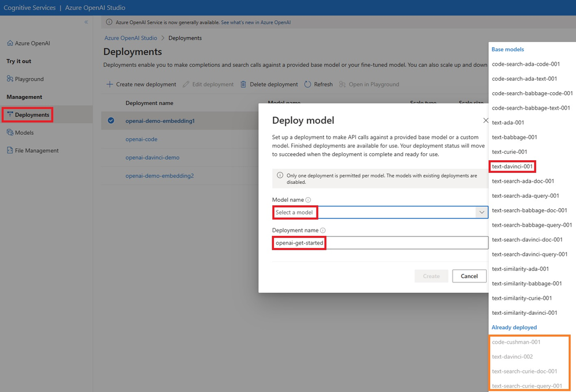Click the disabled text-davinci-002 entry

click(512, 357)
